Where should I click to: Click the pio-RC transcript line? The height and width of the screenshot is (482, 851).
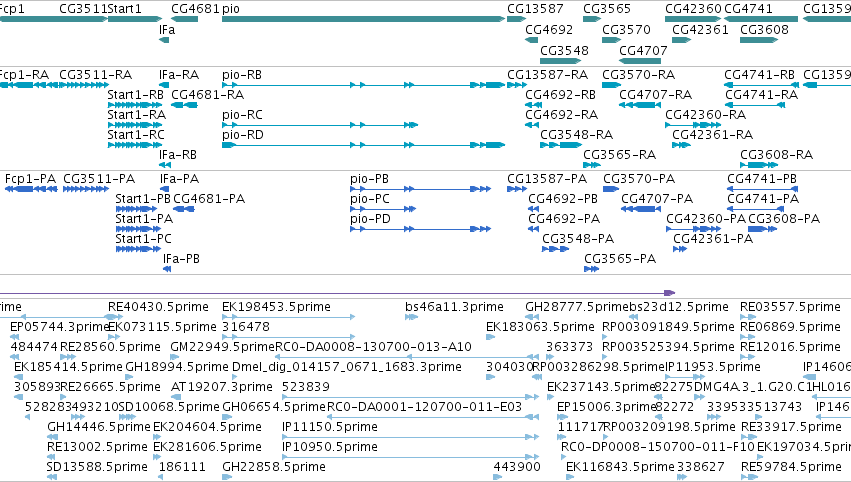320,125
